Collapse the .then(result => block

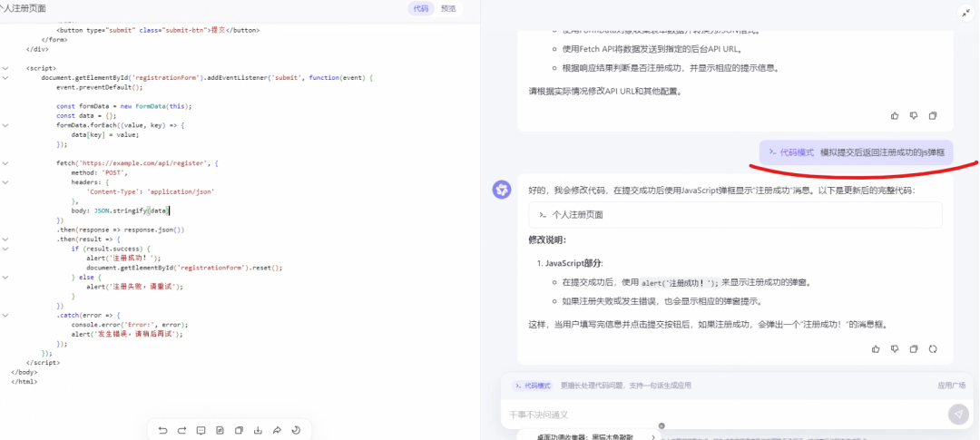click(x=5, y=240)
